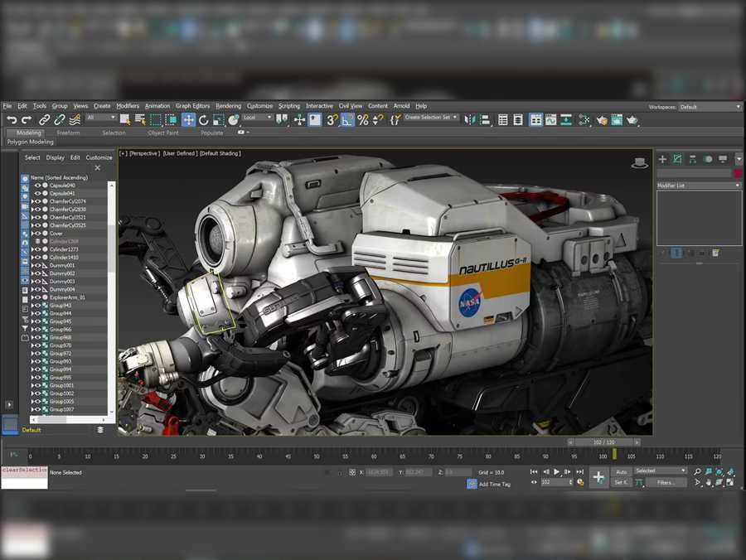Switch to the Hierarchy panel icon
Viewport: 746px width, 560px height.
(x=693, y=159)
